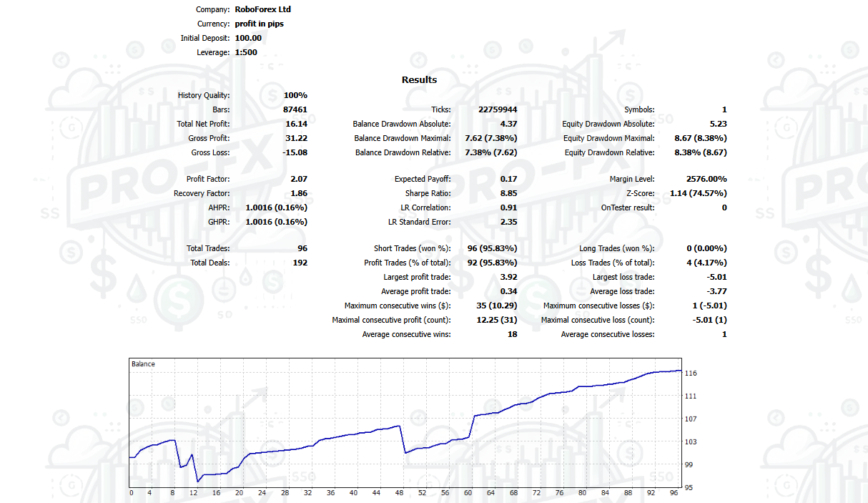The width and height of the screenshot is (868, 503).
Task: Click the Total Deals value 192
Action: [300, 263]
